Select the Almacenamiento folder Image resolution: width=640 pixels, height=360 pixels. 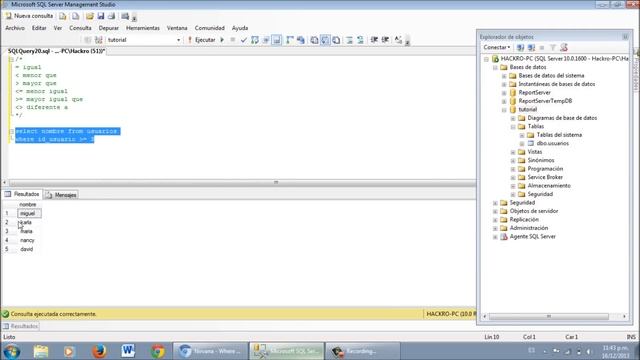coord(549,186)
